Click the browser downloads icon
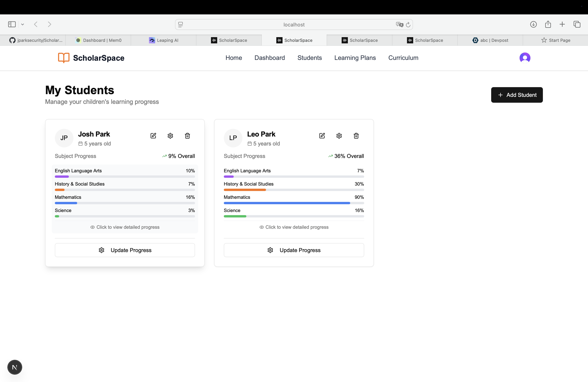This screenshot has height=382, width=588. click(x=533, y=24)
